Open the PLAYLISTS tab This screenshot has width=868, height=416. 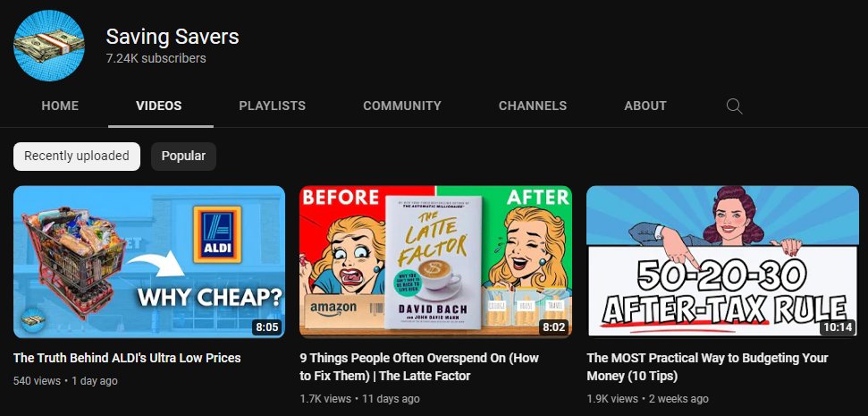coord(273,106)
